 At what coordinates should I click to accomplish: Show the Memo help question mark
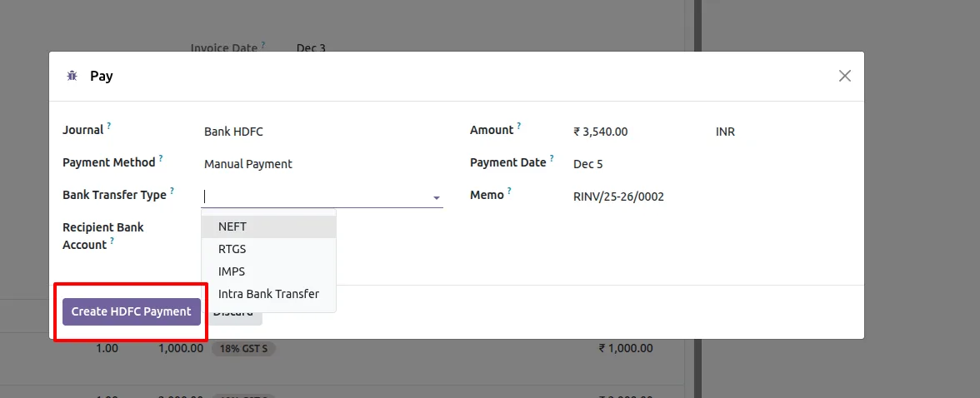click(x=509, y=191)
